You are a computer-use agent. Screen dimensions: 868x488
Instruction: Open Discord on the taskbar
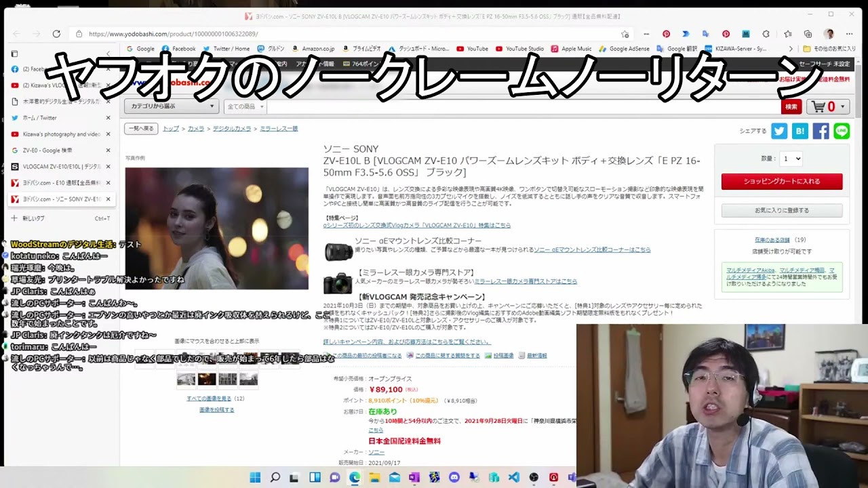[x=454, y=478]
